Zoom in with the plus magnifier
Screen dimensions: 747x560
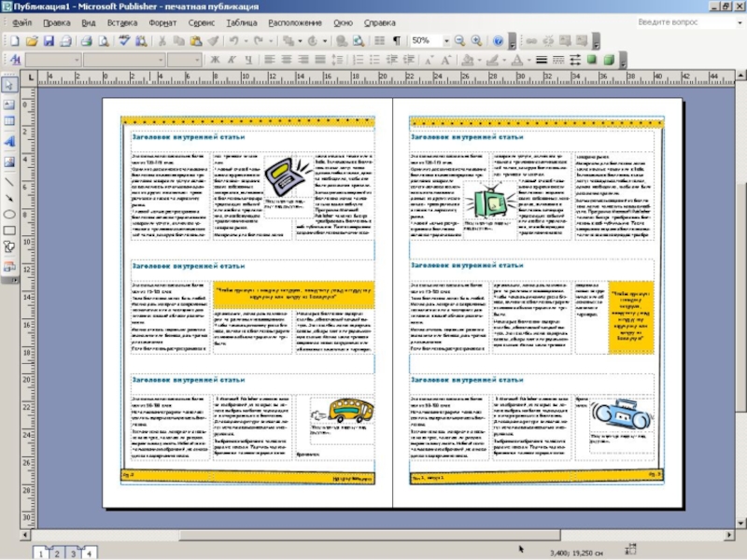(x=476, y=41)
